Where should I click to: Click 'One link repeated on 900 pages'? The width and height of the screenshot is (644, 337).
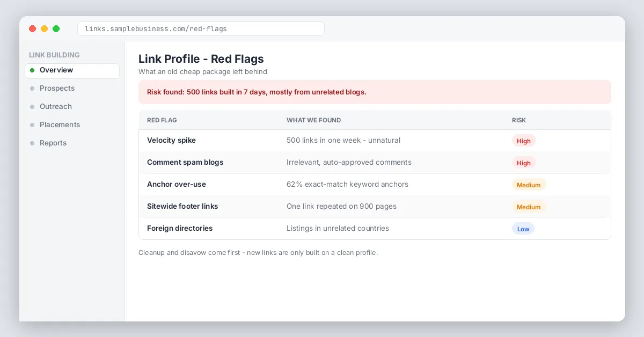coord(341,207)
